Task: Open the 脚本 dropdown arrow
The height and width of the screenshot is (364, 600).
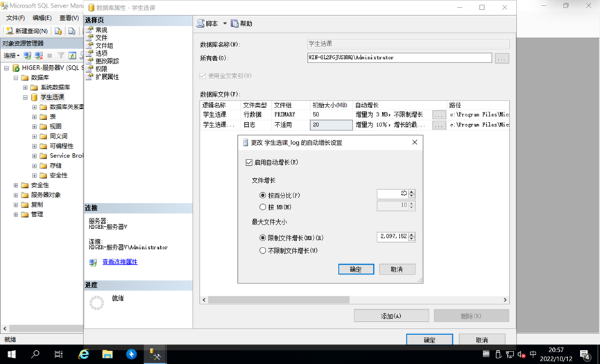Action: 225,24
